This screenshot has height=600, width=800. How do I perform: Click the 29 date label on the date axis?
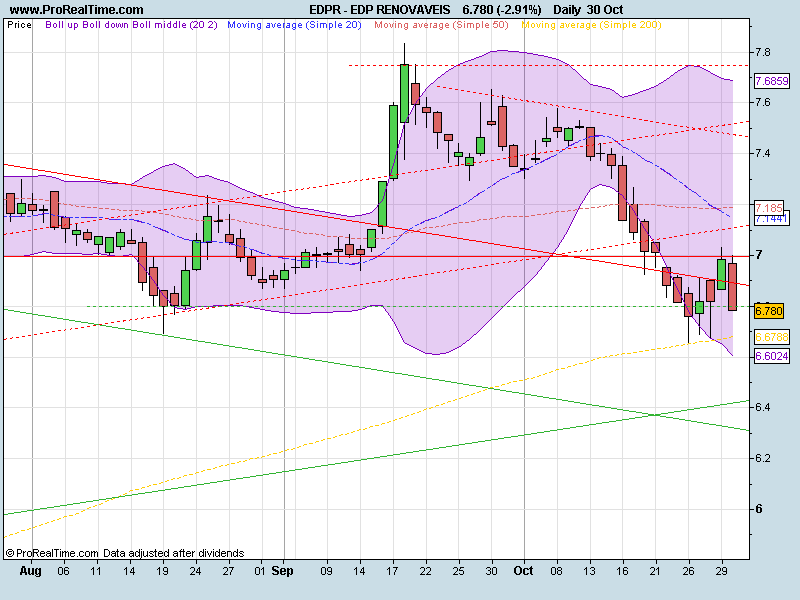tap(721, 571)
